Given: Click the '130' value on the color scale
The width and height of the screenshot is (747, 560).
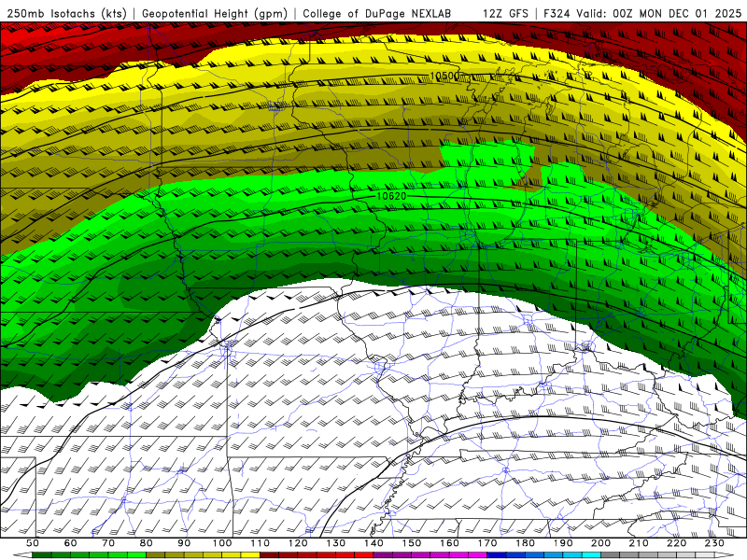Looking at the screenshot, I should point(336,543).
